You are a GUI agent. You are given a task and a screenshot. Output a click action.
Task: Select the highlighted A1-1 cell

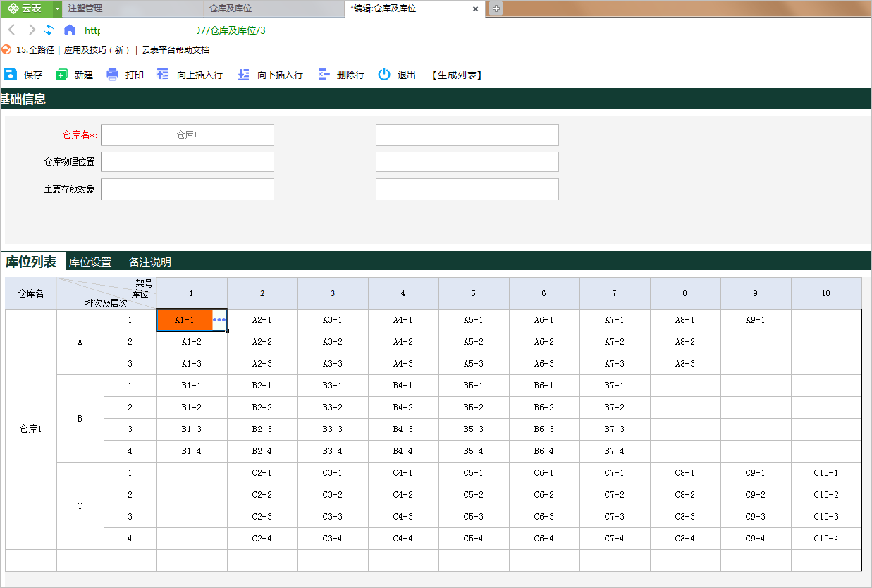pos(185,320)
